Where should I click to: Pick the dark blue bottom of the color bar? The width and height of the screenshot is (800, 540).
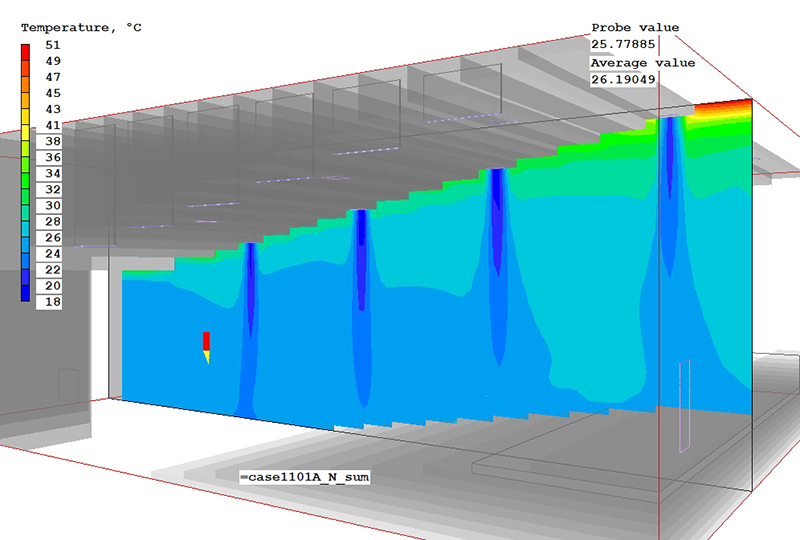coord(25,293)
